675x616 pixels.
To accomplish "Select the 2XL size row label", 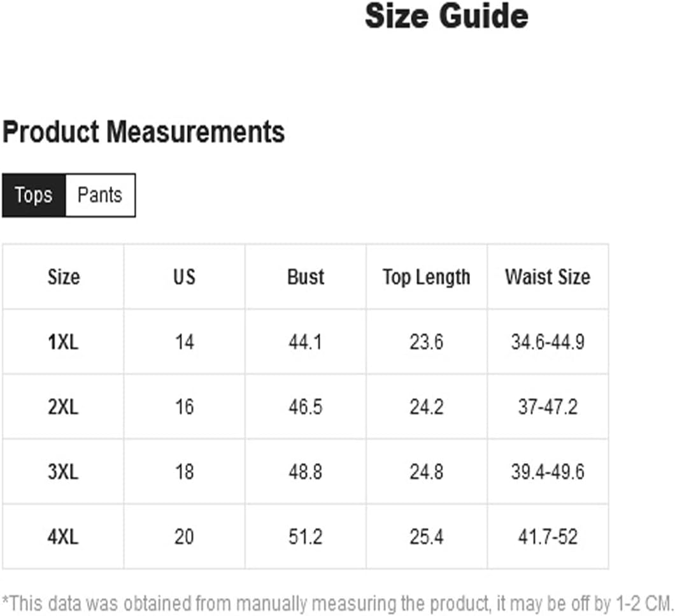I will click(63, 406).
